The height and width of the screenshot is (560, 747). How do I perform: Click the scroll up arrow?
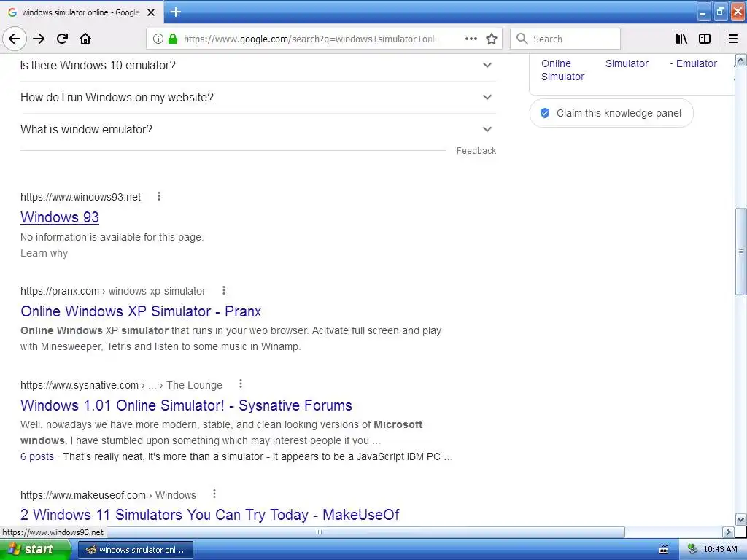click(741, 60)
